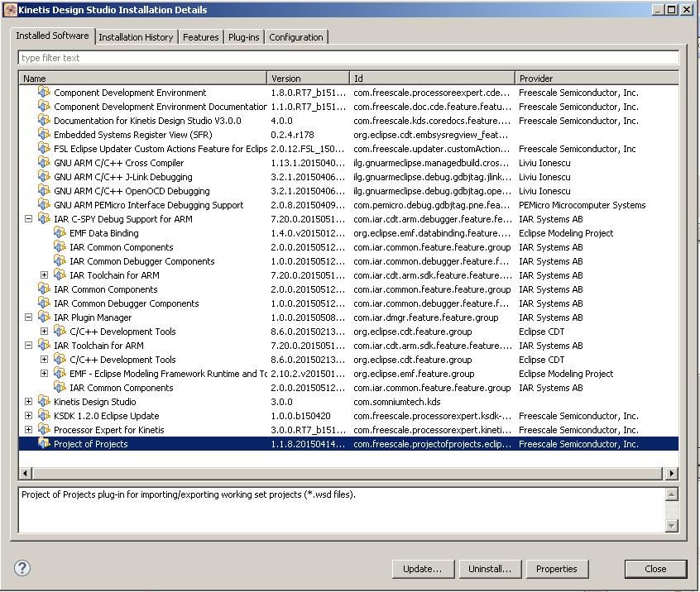
Task: Sort by the Name column header
Action: [143, 78]
